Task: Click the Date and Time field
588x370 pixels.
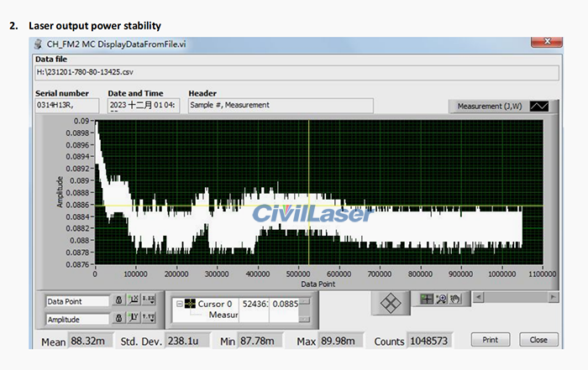Action: click(144, 105)
